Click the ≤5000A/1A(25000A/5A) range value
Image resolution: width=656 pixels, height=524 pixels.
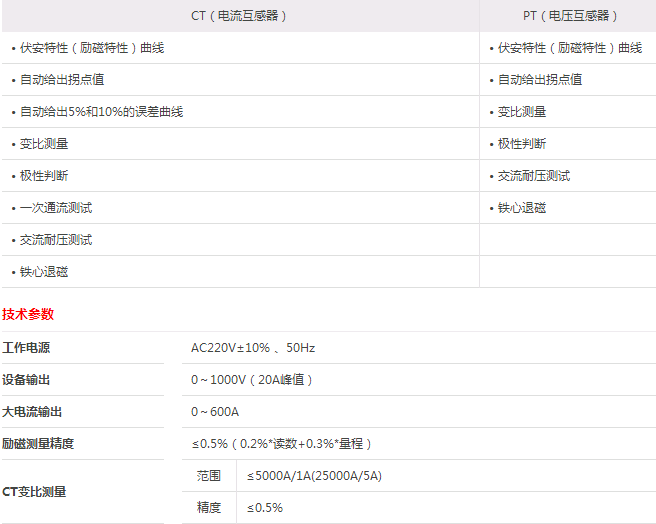[x=315, y=476]
